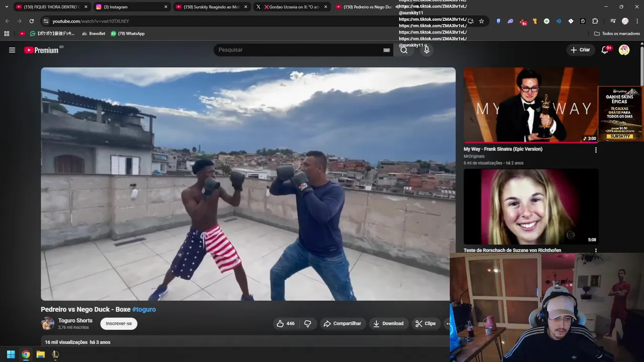The image size is (644, 362).
Task: Switch to Surskity Reagindo tab
Action: click(x=211, y=7)
